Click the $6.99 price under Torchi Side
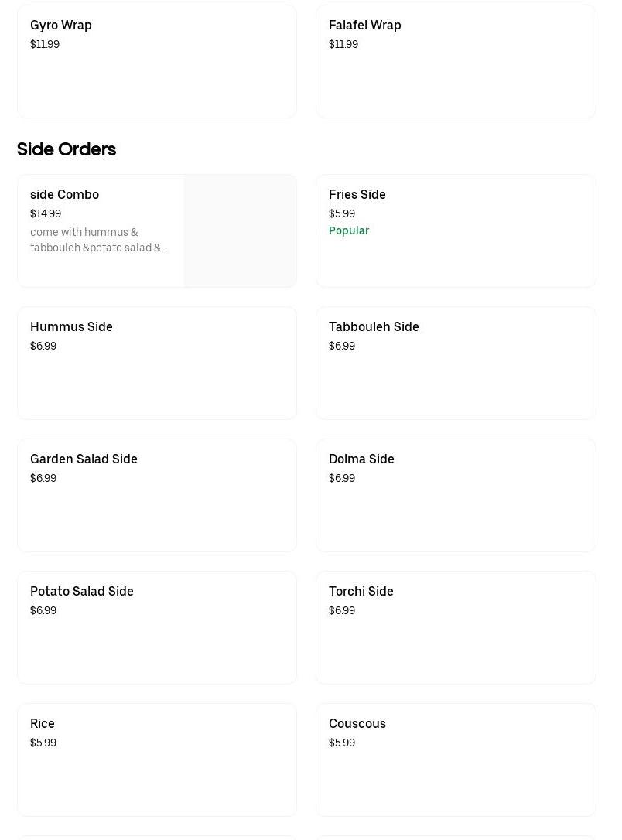The image size is (622, 840). click(342, 610)
